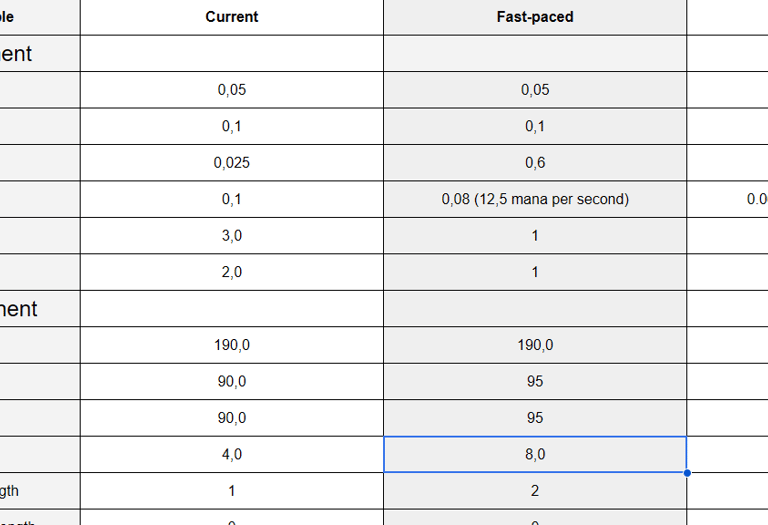Screen dimensions: 768x525
Task: Click the blue fill handle of selected cell
Action: (x=686, y=472)
